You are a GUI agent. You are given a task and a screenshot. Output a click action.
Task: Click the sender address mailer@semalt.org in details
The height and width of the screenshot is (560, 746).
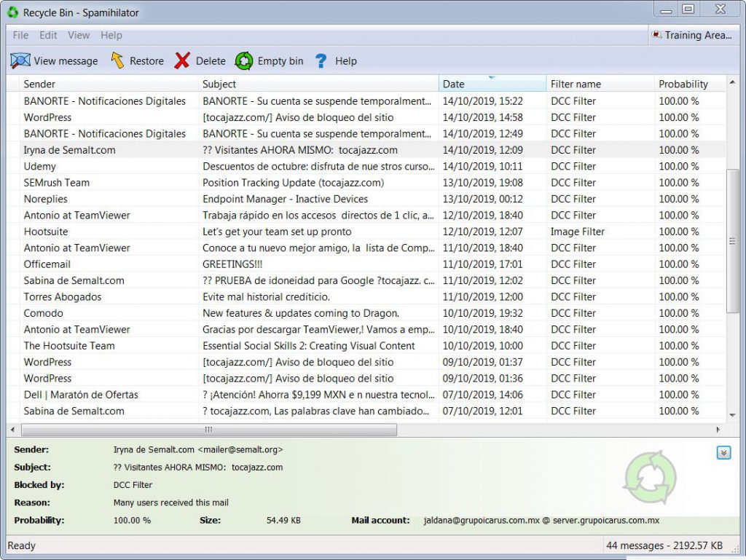point(240,450)
